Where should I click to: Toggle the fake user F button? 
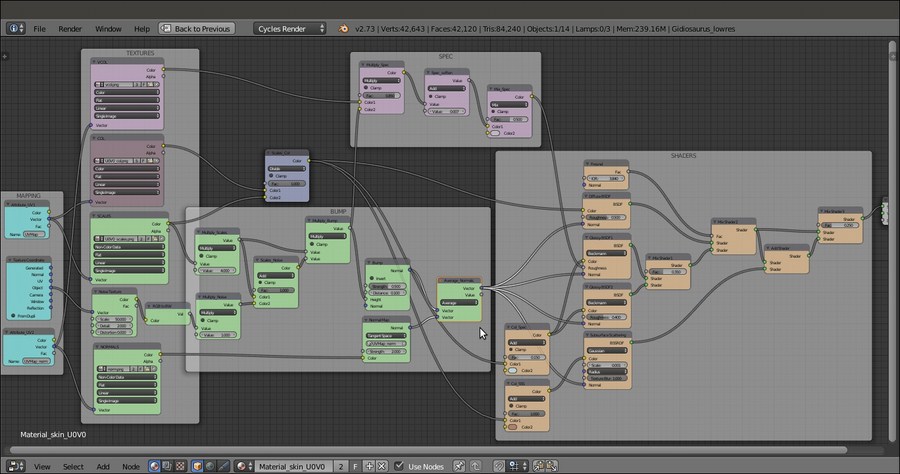tap(355, 466)
